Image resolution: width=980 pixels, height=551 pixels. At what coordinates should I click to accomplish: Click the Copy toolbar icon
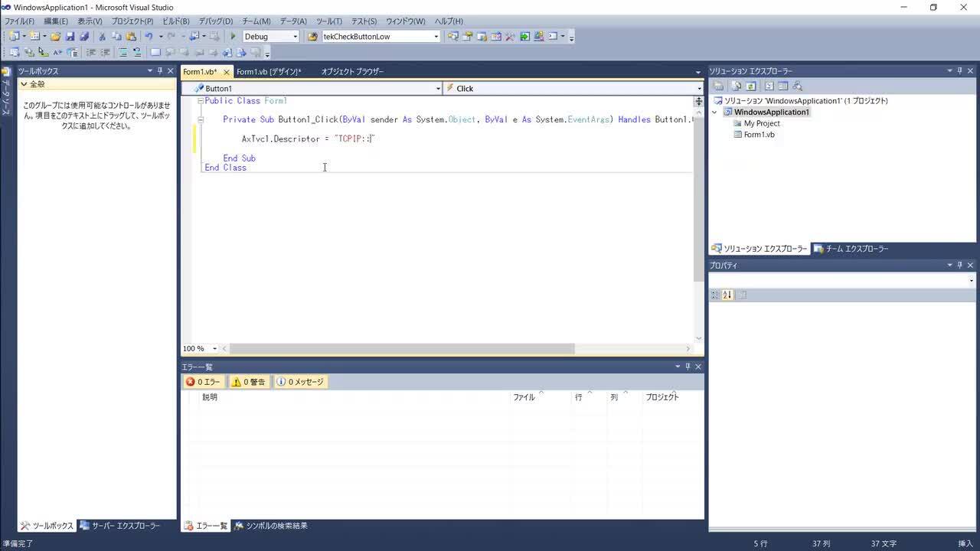(116, 36)
